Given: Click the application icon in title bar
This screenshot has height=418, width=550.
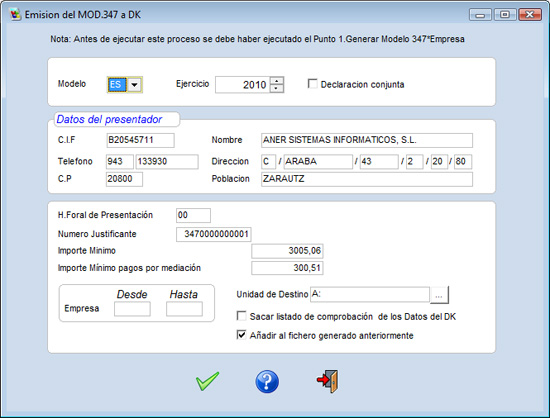Looking at the screenshot, I should 15,15.
